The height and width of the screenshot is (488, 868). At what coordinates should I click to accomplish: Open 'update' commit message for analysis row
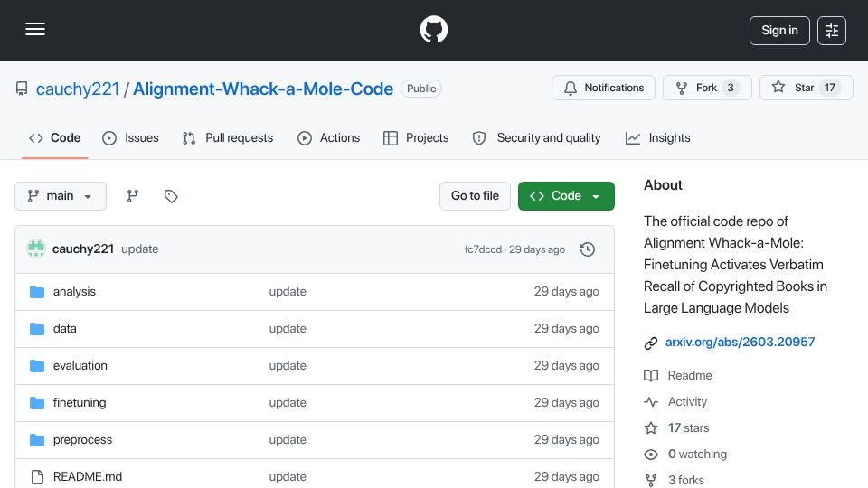[x=288, y=292]
